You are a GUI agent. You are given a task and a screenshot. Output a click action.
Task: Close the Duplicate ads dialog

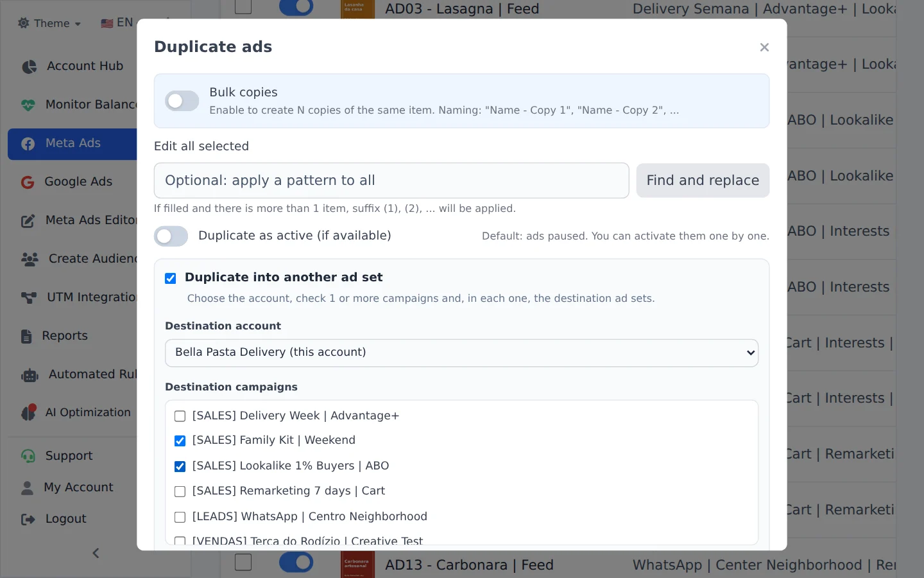[x=764, y=48]
